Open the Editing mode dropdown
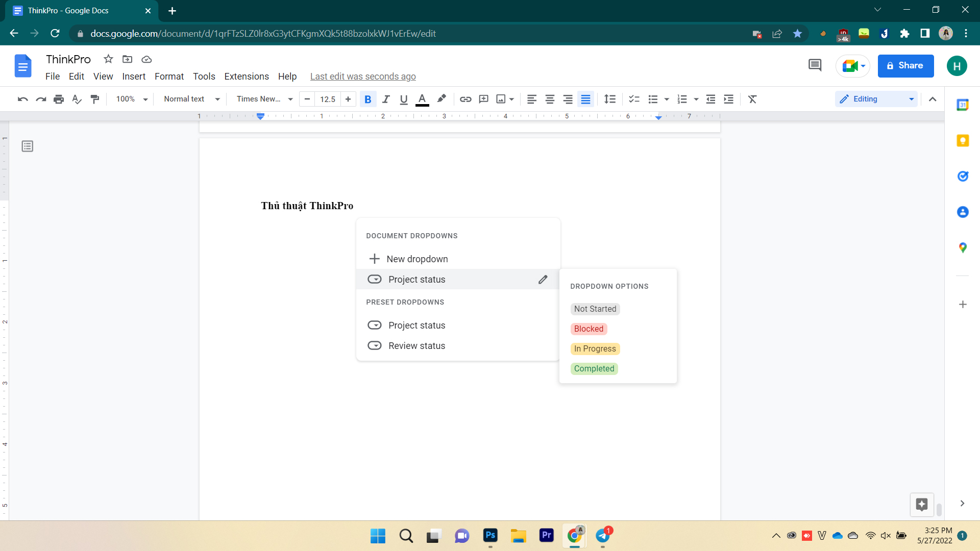This screenshot has width=980, height=551. 876,99
